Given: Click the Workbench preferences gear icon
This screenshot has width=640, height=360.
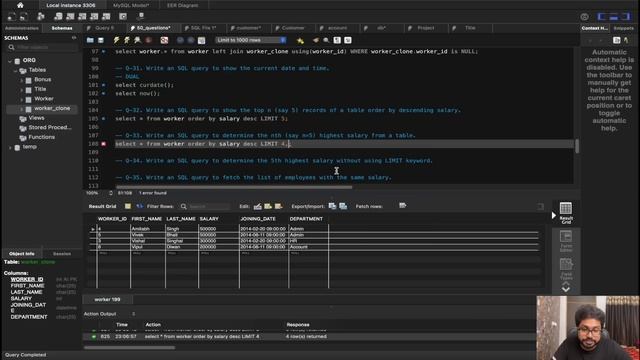Looking at the screenshot, I should (584, 17).
